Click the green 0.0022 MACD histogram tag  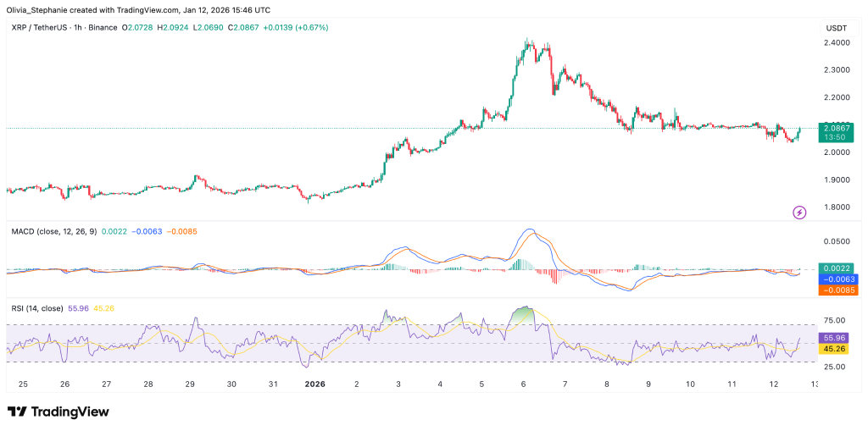coord(838,268)
